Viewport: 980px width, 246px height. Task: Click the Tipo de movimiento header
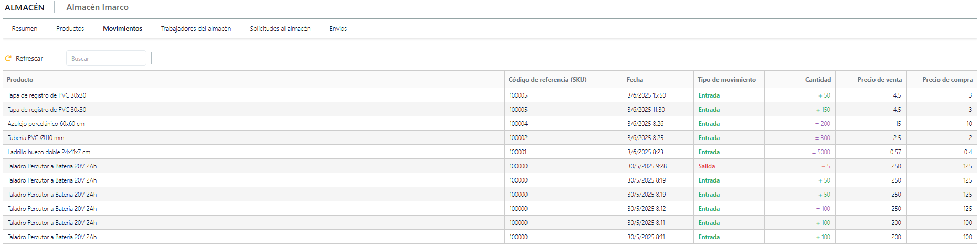pyautogui.click(x=726, y=80)
